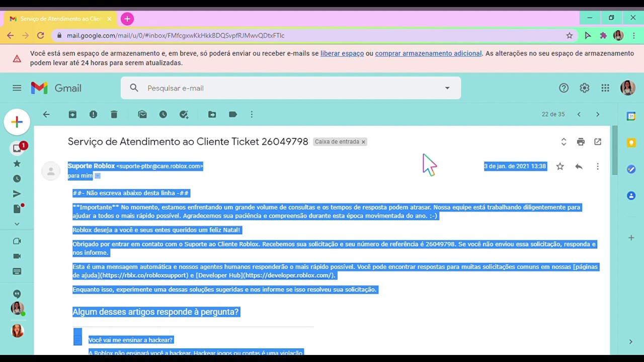The image size is (644, 362).
Task: Remove the Caixa de entrada label
Action: [363, 142]
